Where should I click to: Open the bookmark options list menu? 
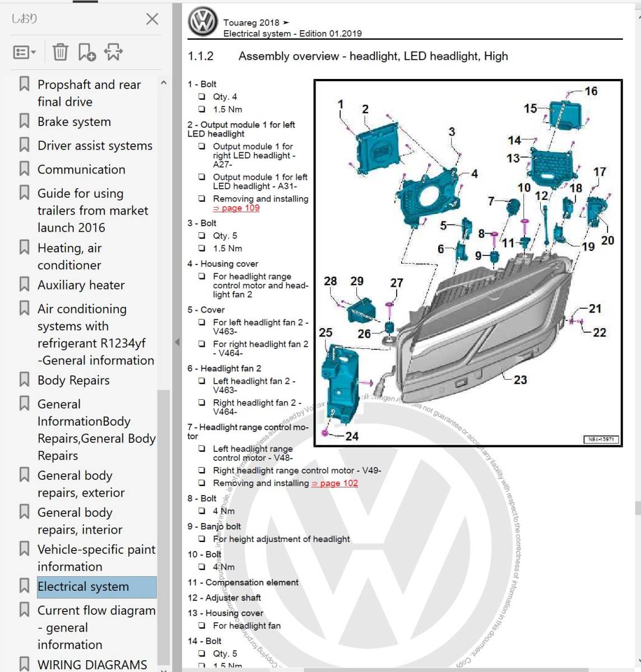[x=24, y=53]
